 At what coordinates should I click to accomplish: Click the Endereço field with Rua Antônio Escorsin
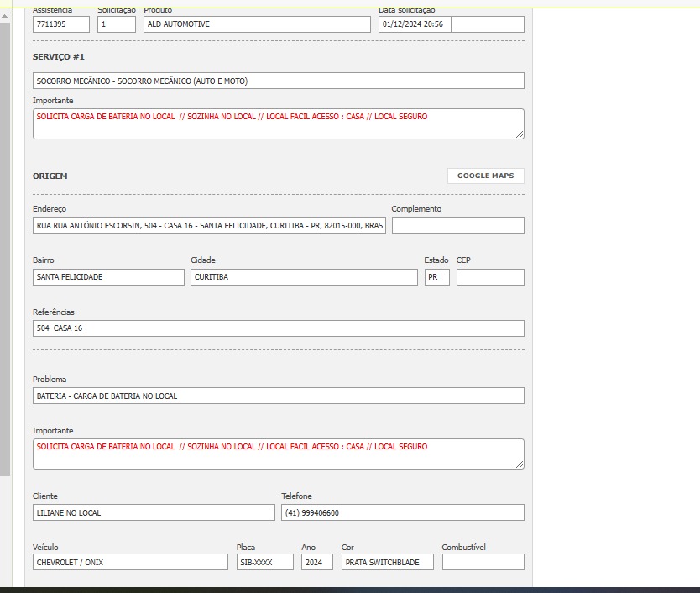tap(209, 225)
